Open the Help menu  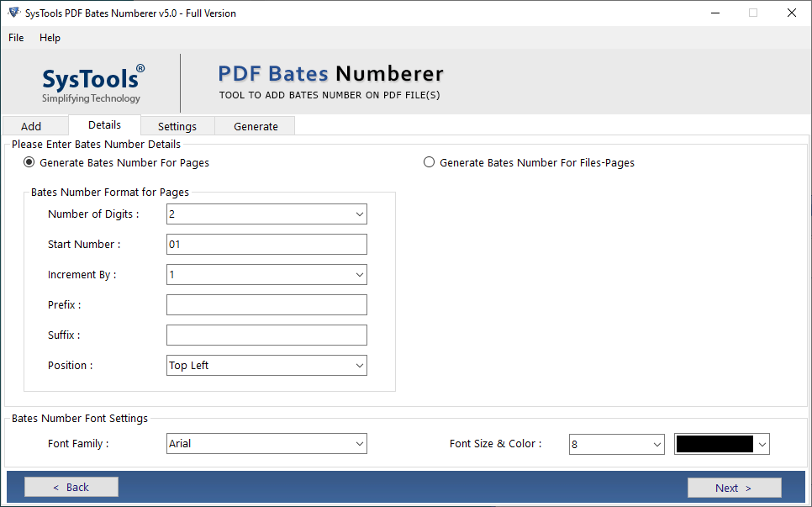(50, 38)
